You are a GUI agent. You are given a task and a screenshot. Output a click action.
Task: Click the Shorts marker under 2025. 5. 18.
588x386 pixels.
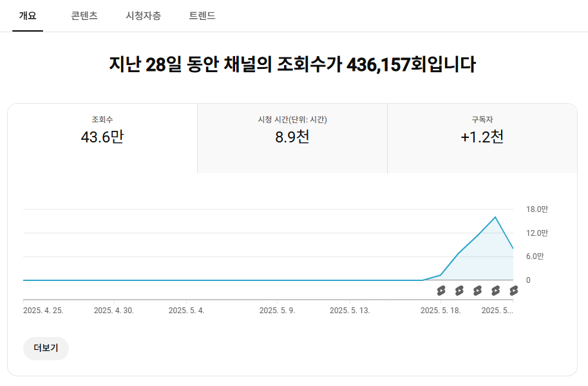click(x=441, y=291)
